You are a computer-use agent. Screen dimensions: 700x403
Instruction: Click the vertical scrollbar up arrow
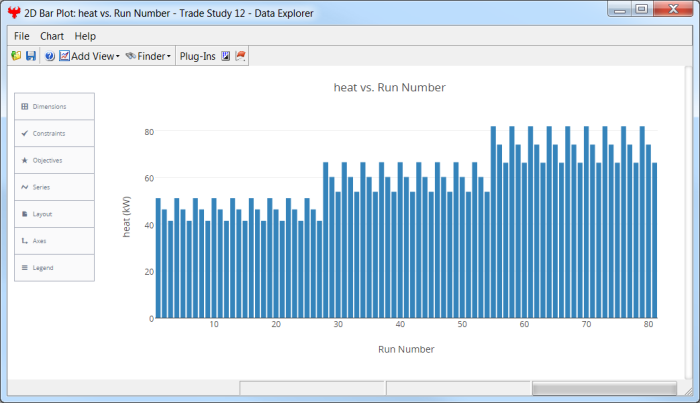686,73
